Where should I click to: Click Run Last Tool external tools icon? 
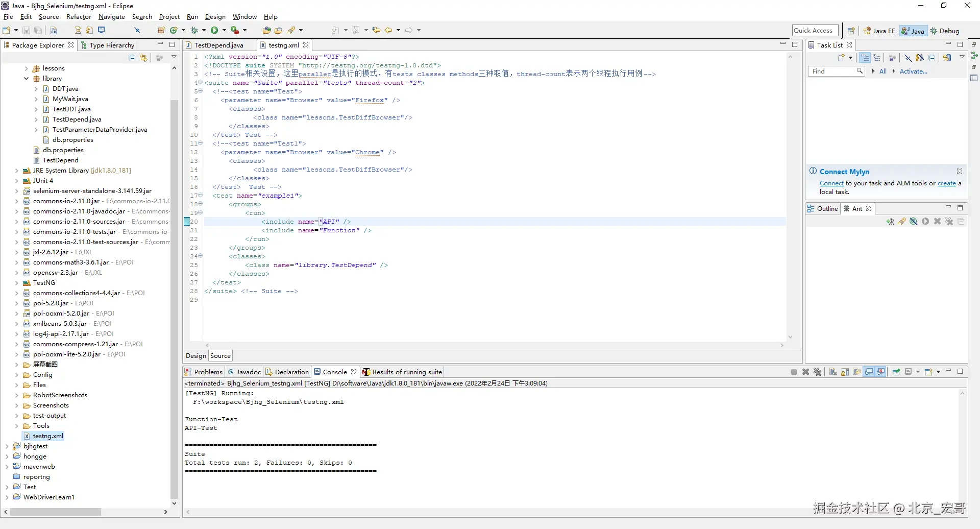(x=235, y=30)
